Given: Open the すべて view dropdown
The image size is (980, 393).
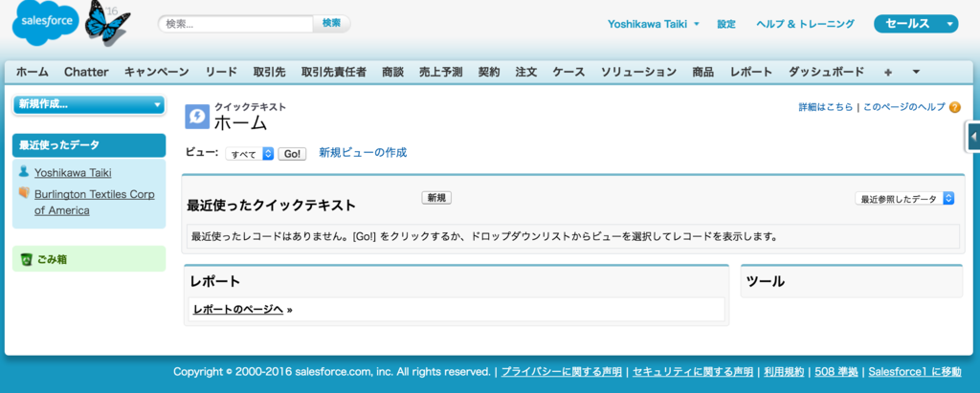Looking at the screenshot, I should click(x=250, y=154).
